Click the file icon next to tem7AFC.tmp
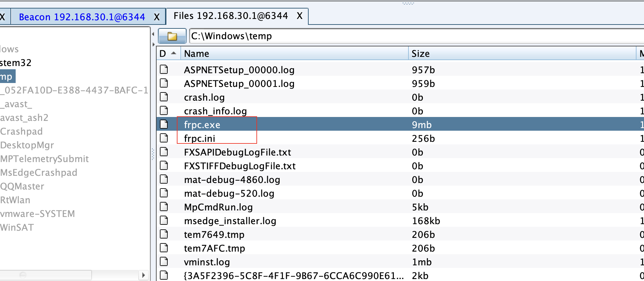The image size is (644, 281). point(164,248)
